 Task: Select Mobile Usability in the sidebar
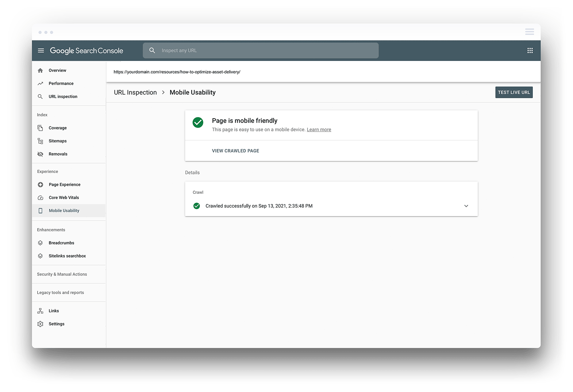point(69,211)
